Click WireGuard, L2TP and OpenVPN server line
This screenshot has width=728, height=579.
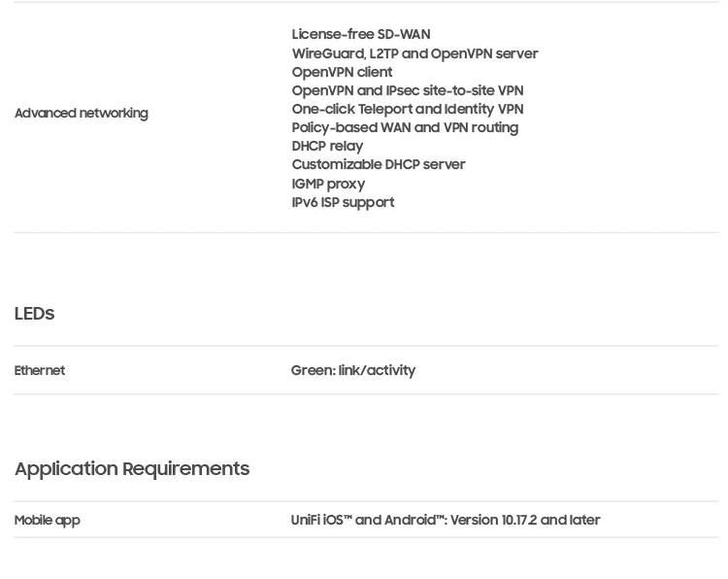coord(414,53)
